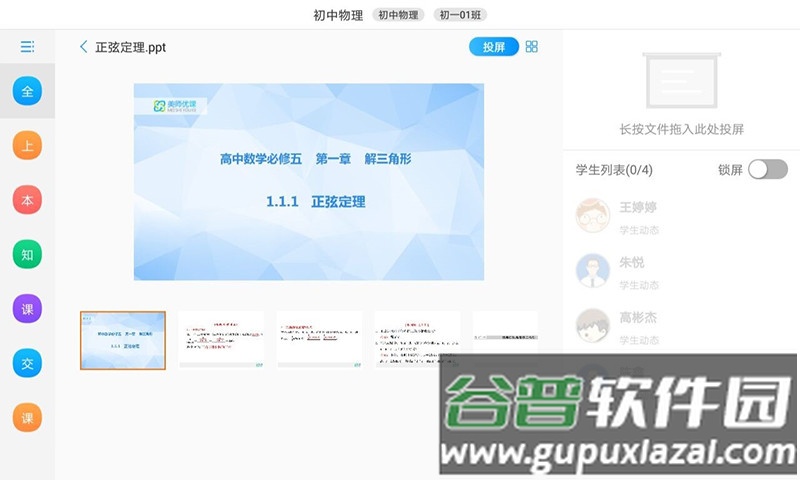Select the third slide thumbnail
The height and width of the screenshot is (480, 800).
319,340
